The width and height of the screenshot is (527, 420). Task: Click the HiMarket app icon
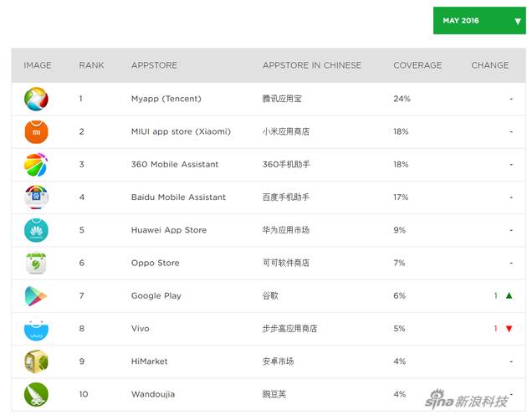tap(36, 361)
